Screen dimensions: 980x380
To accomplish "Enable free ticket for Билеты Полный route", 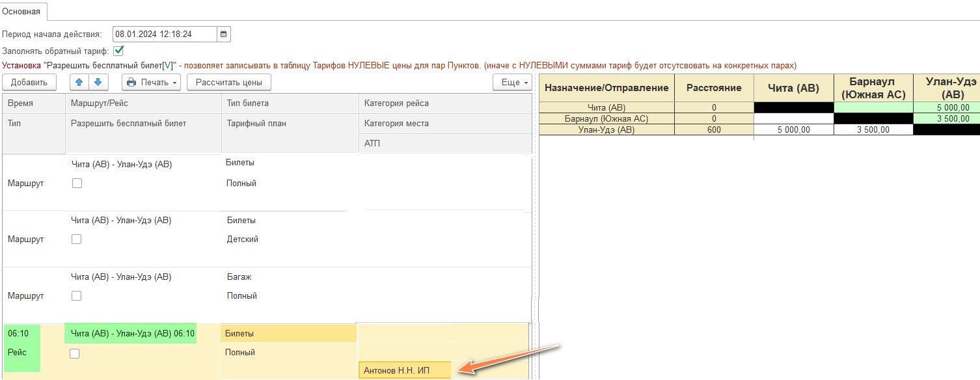I will point(77,183).
